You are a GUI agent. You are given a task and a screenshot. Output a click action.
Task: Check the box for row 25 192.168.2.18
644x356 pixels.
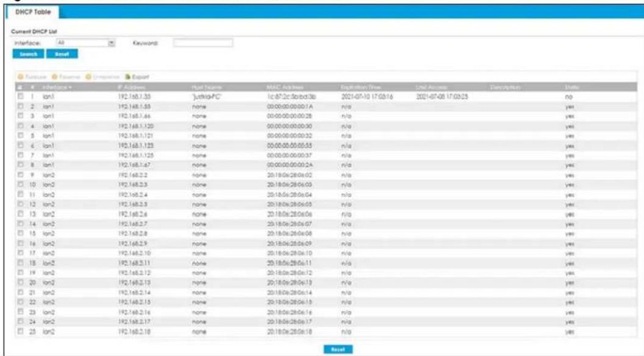pyautogui.click(x=21, y=332)
